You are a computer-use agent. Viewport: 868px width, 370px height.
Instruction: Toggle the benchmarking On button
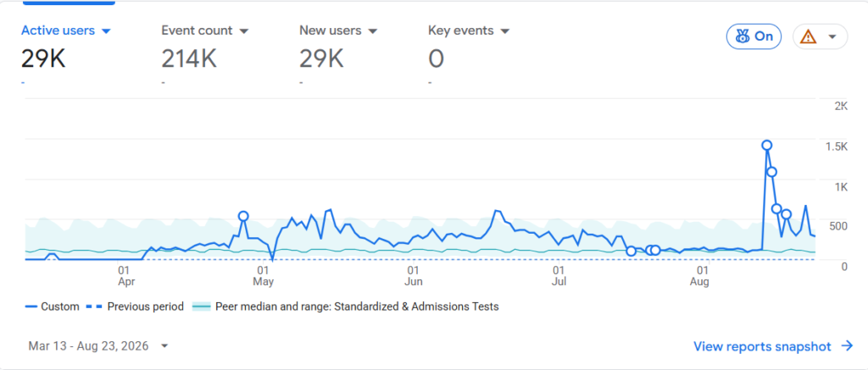(x=754, y=36)
